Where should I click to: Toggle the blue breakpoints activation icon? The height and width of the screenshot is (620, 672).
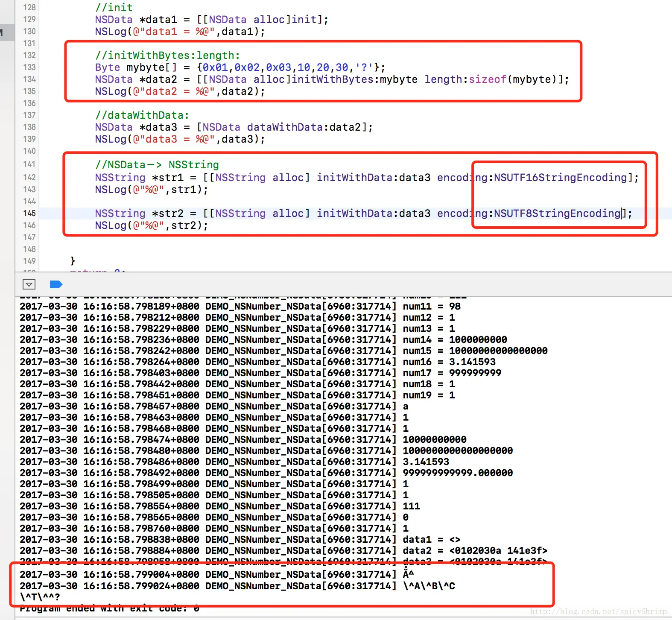click(56, 284)
